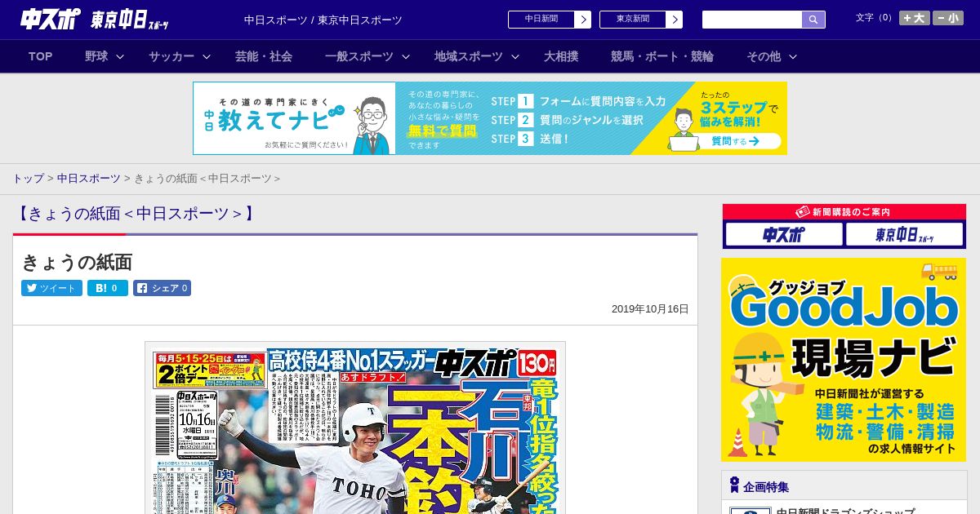
Task: Expand 野球 dropdown chevron
Action: (x=120, y=56)
